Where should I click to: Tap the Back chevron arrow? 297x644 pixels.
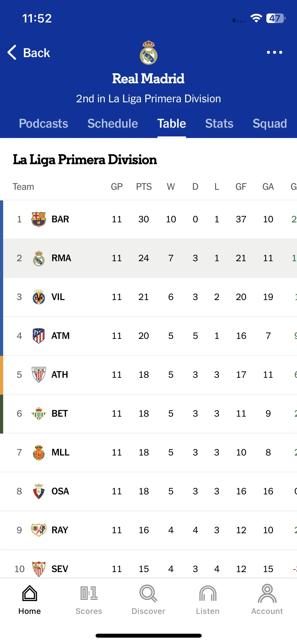pos(12,52)
